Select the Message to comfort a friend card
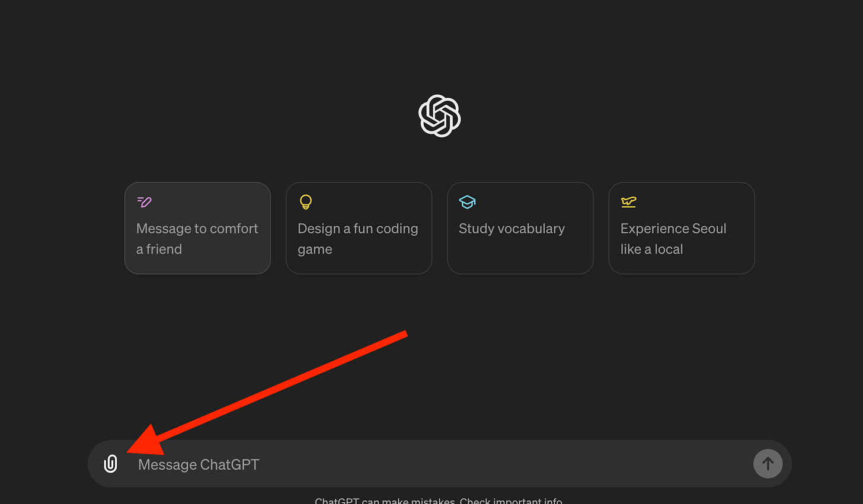The width and height of the screenshot is (863, 504). coord(197,228)
